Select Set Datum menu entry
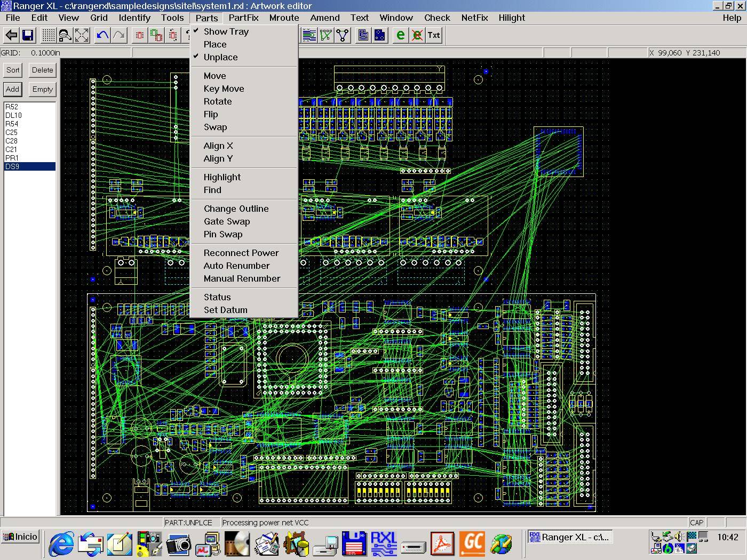The width and height of the screenshot is (747, 560). (x=244, y=310)
